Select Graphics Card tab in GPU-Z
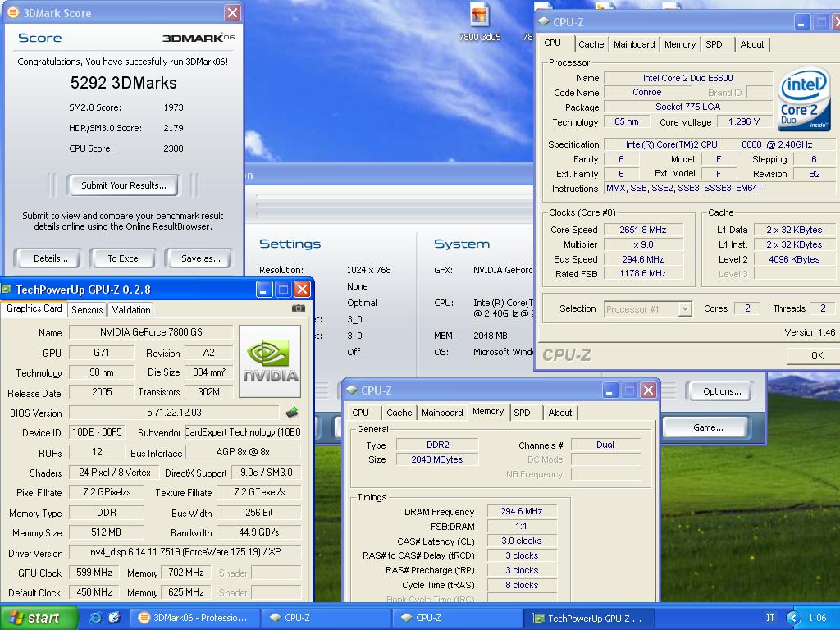 tap(34, 308)
